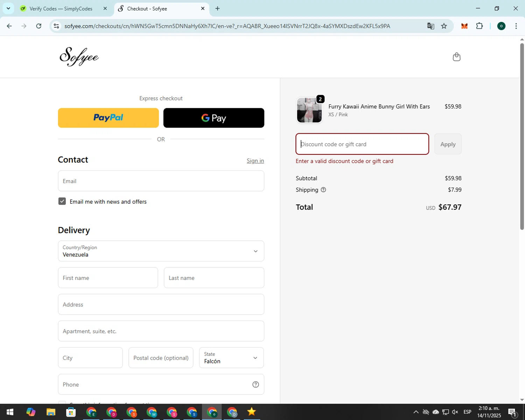Close the Checkout - Sofyee tab
525x420 pixels.
(x=203, y=8)
